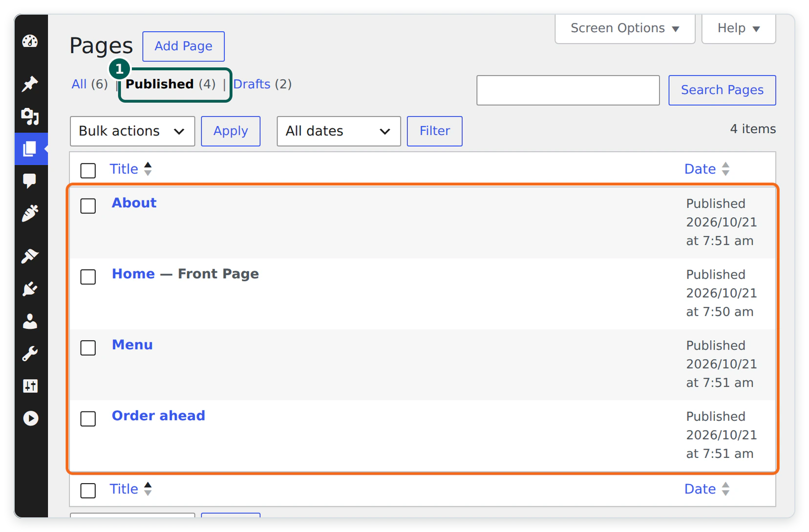809x532 pixels.
Task: Click the Date column header link at top
Action: 700,169
